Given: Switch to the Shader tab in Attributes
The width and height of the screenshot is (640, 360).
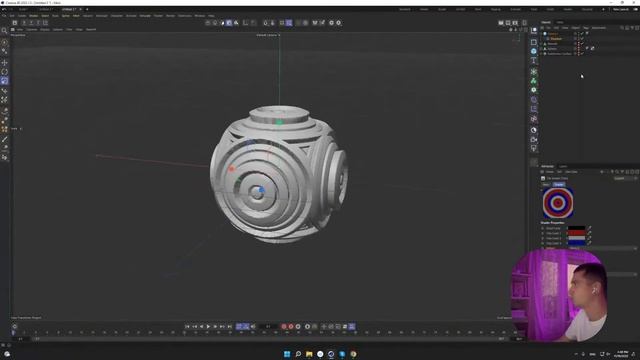Looking at the screenshot, I should tap(559, 184).
